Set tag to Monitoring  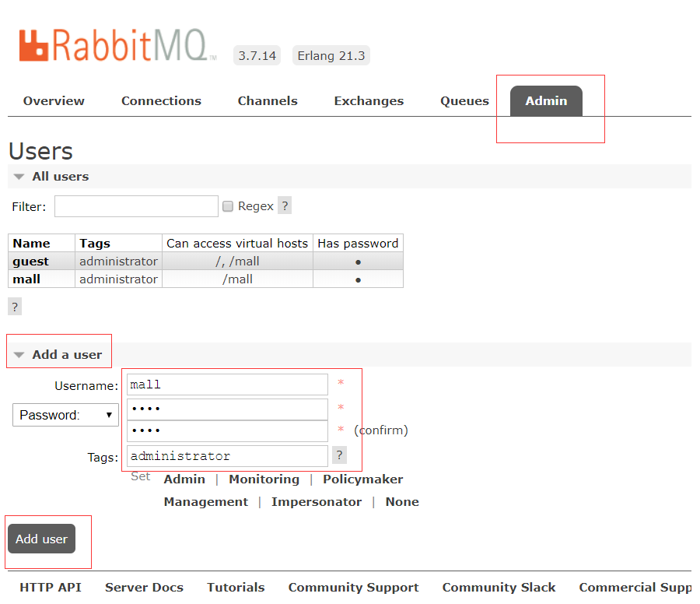(x=264, y=479)
